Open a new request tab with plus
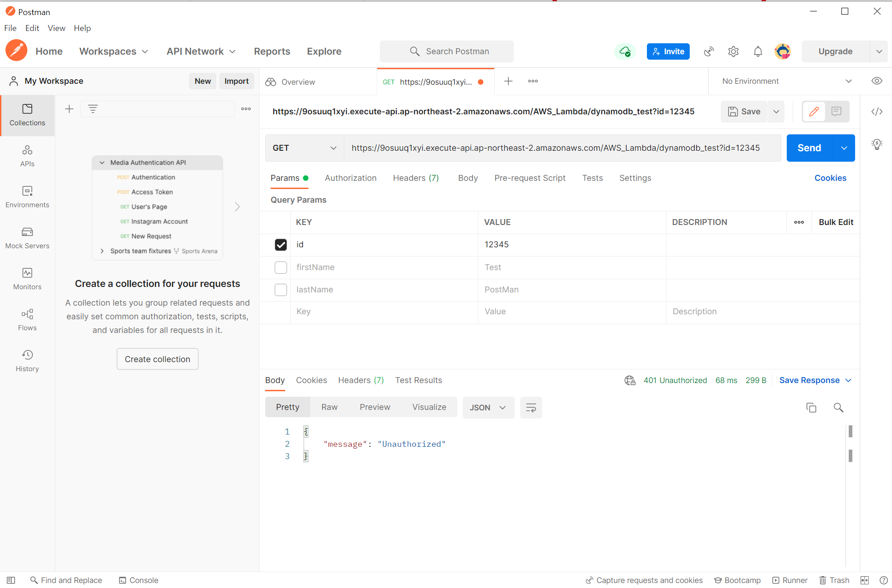The width and height of the screenshot is (892, 588). [x=508, y=81]
